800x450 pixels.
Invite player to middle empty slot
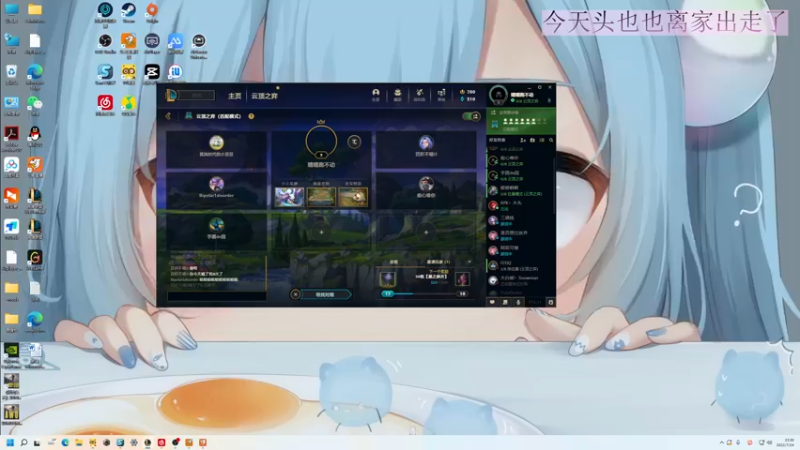(321, 232)
